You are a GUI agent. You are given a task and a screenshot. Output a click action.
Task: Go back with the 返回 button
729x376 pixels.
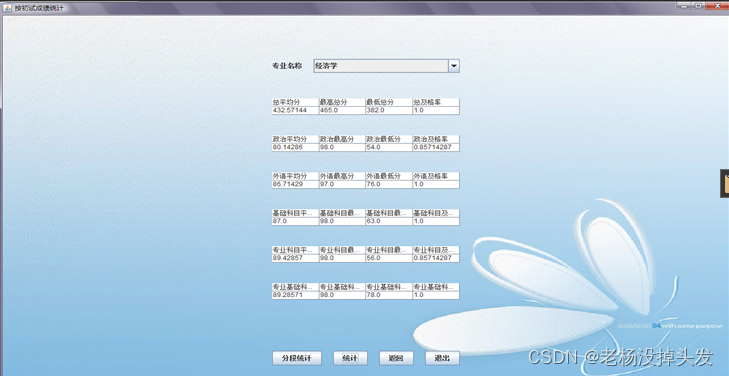pyautogui.click(x=396, y=358)
